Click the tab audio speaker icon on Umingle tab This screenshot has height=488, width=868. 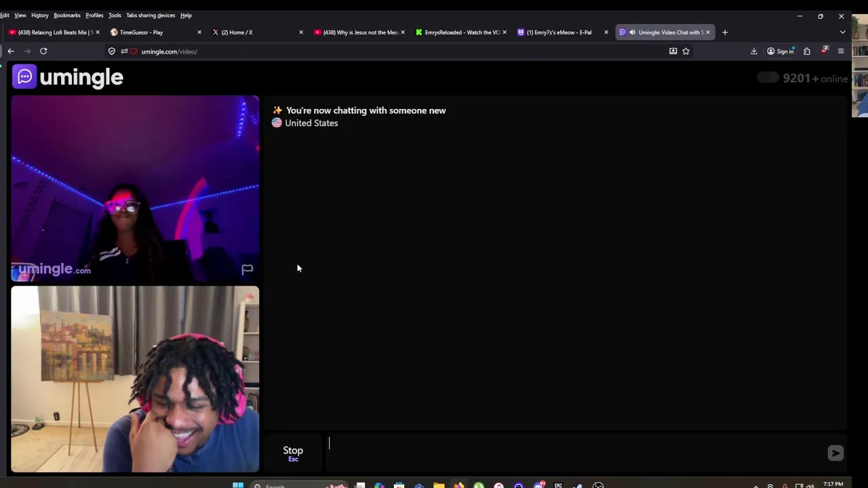click(x=632, y=32)
